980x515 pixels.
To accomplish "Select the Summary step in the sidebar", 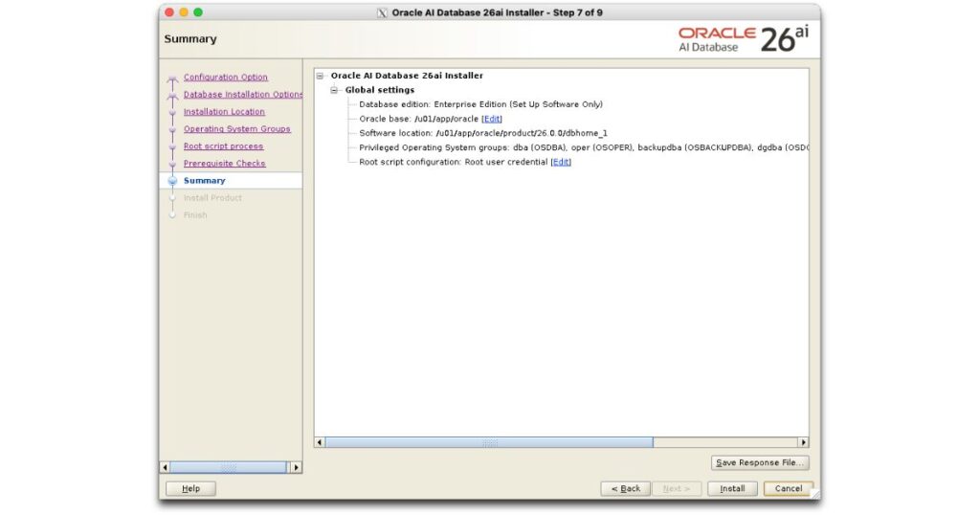I will tap(205, 181).
